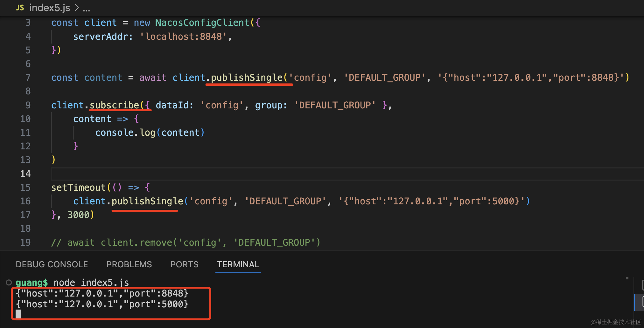Click the NacosConfigClient class name
This screenshot has height=328, width=644.
202,23
